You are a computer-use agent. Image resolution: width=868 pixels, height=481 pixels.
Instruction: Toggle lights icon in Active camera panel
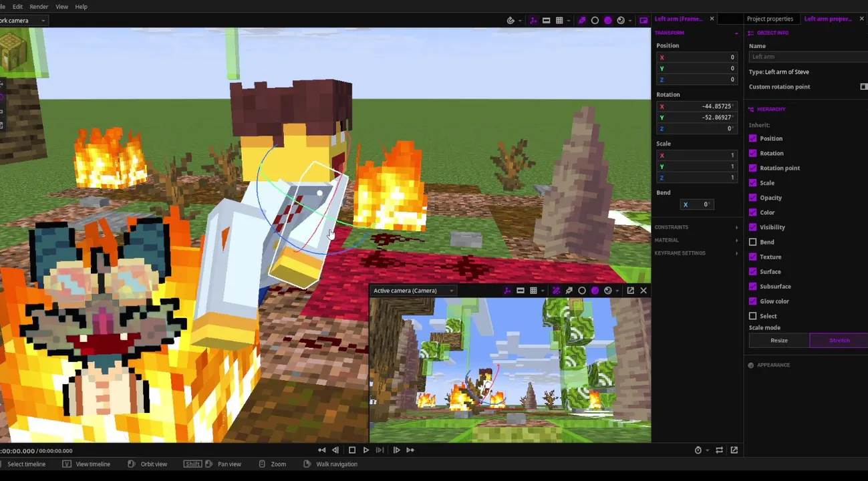click(569, 291)
